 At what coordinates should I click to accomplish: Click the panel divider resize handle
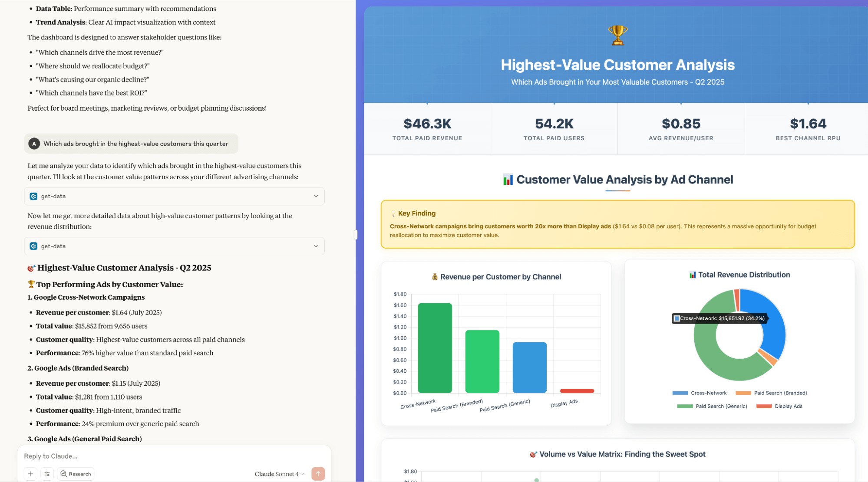[356, 235]
